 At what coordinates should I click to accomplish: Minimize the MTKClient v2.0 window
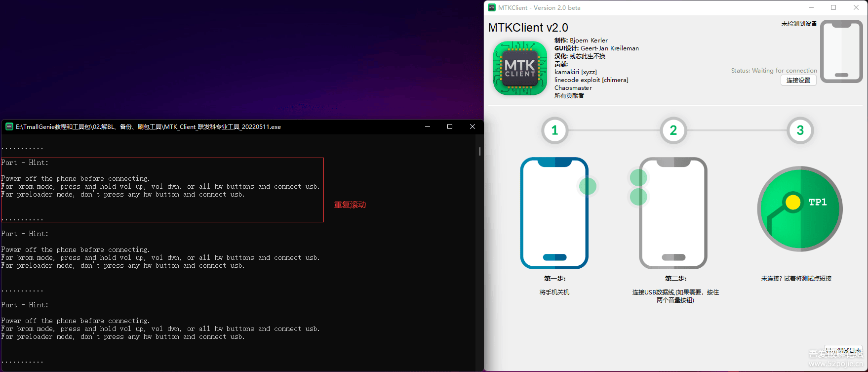(811, 7)
